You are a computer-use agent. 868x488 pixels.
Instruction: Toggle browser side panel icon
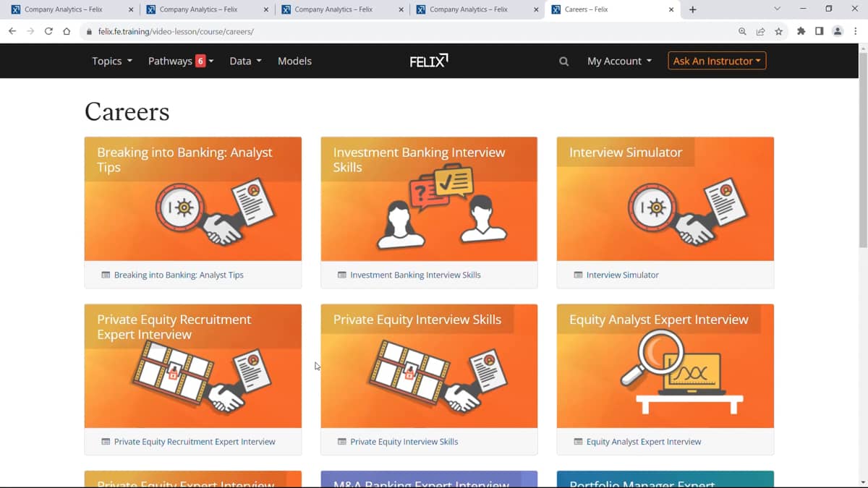click(819, 31)
